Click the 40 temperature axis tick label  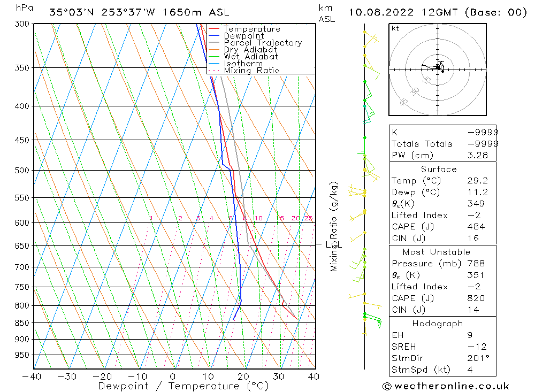click(x=314, y=376)
